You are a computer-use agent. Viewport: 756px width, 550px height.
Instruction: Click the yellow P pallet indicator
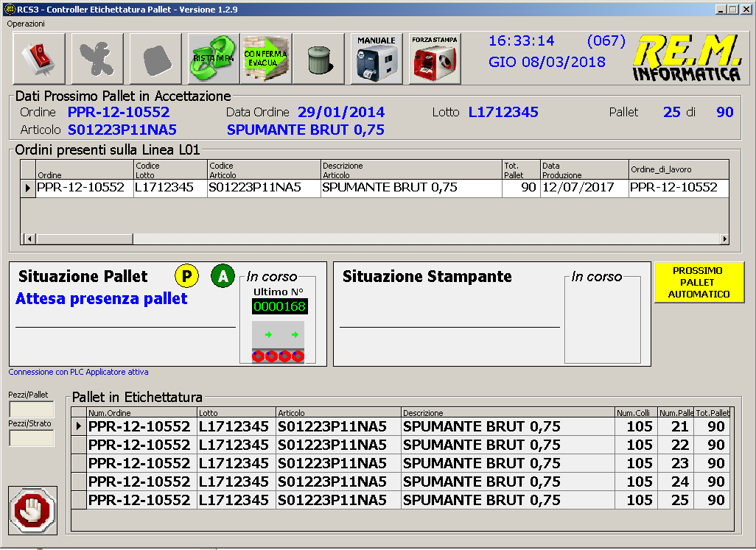click(x=186, y=276)
